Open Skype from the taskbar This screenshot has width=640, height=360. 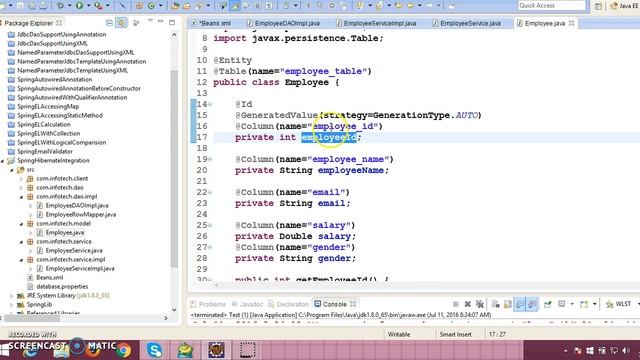tap(154, 350)
